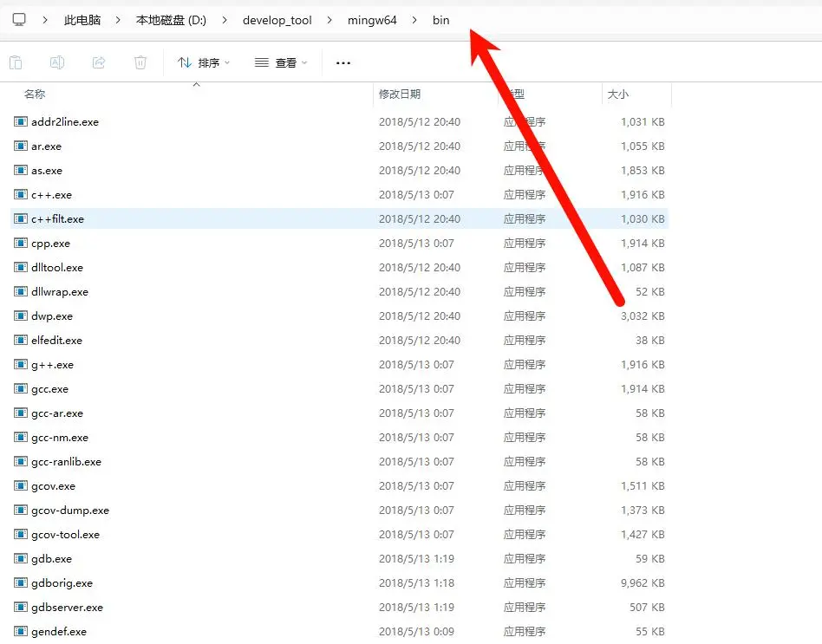
Task: Click the addr2line.exe file icon
Action: [21, 122]
